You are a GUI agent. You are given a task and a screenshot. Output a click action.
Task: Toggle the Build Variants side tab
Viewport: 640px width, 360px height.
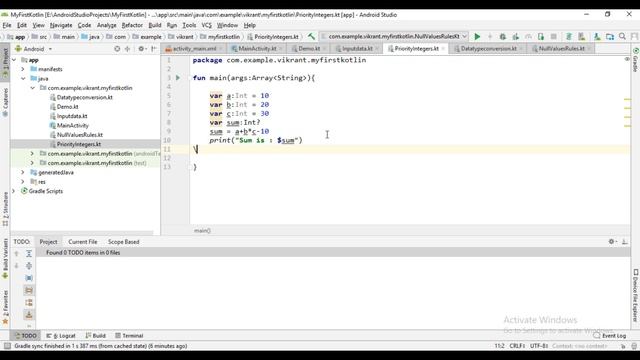click(5, 258)
